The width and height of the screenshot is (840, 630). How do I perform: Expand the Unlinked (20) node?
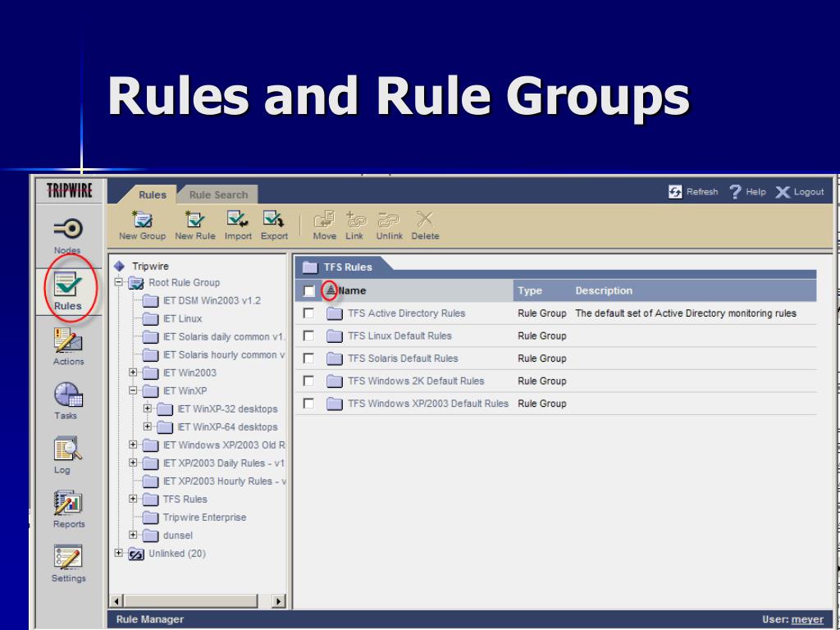pyautogui.click(x=118, y=553)
